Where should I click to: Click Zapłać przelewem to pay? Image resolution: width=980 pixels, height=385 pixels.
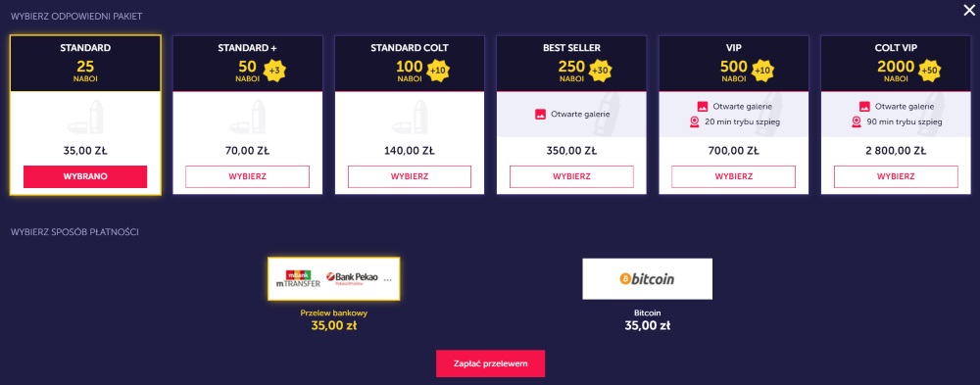[x=490, y=363]
